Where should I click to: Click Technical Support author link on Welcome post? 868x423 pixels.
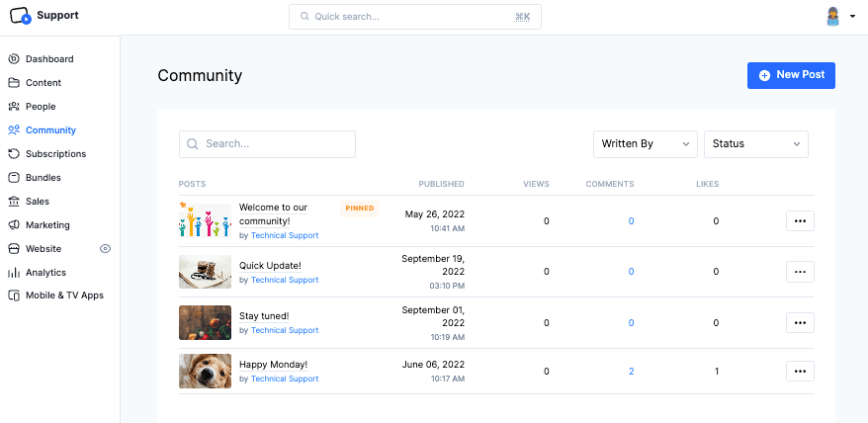285,235
